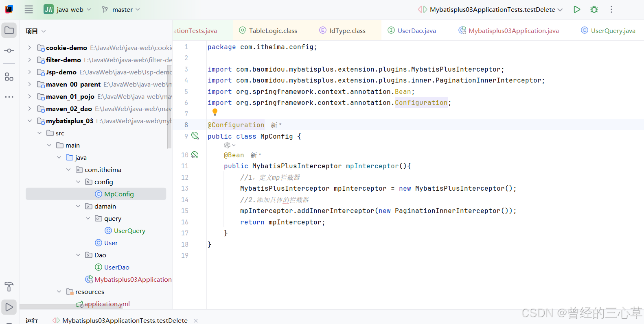
Task: Click PaginationInnerInterceptor on line 15
Action: [x=447, y=211]
